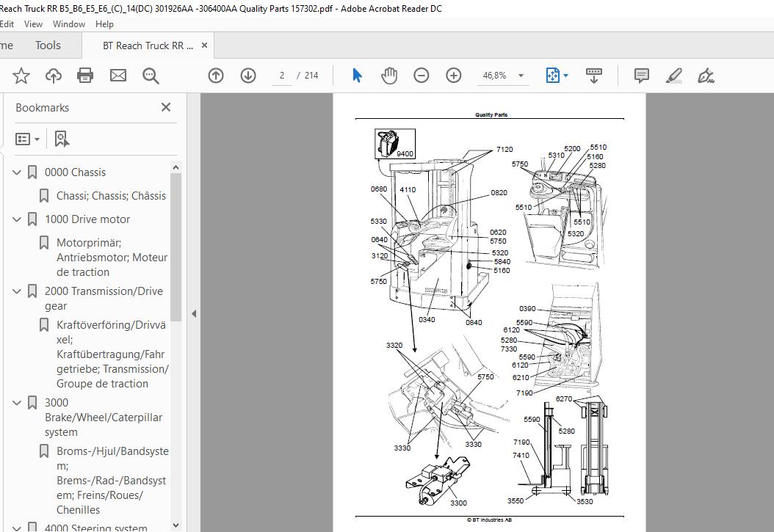The image size is (774, 532).
Task: Add a comment with sticky note icon
Action: coord(641,76)
